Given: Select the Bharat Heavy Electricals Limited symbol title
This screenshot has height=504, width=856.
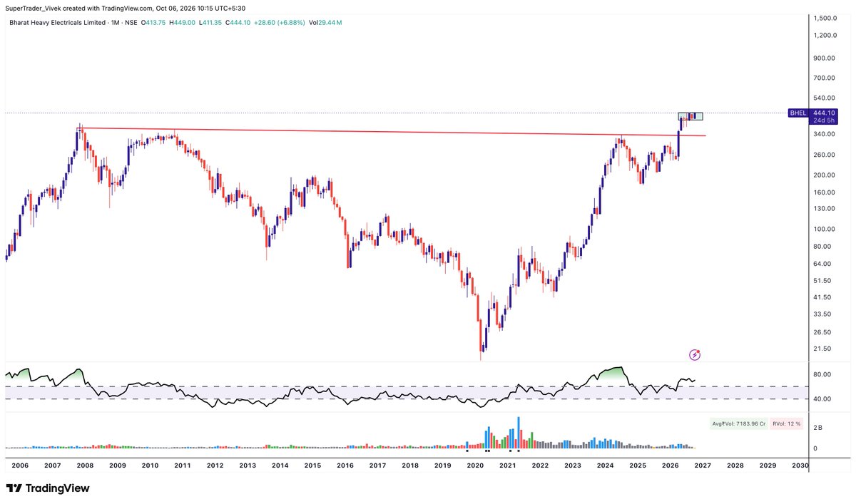Looking at the screenshot, I should [59, 23].
